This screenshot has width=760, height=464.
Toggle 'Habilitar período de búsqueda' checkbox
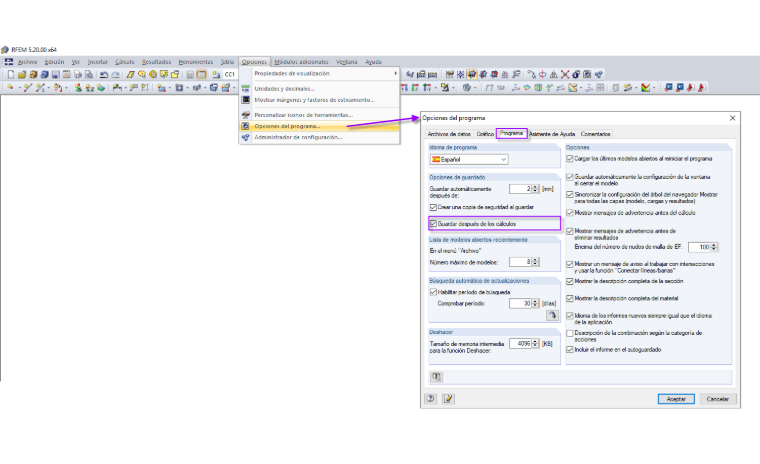(433, 292)
